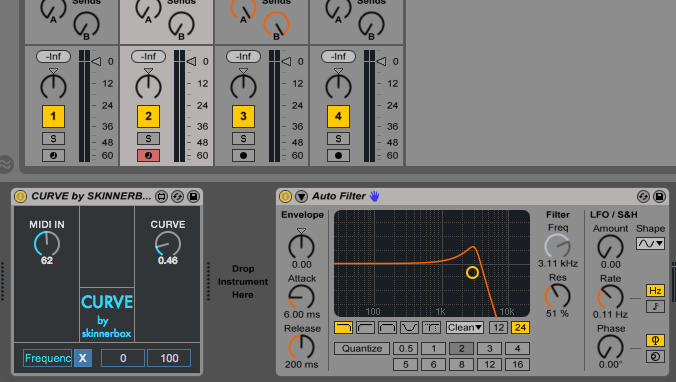
Task: Select the highpass filter type icon
Action: 365,328
